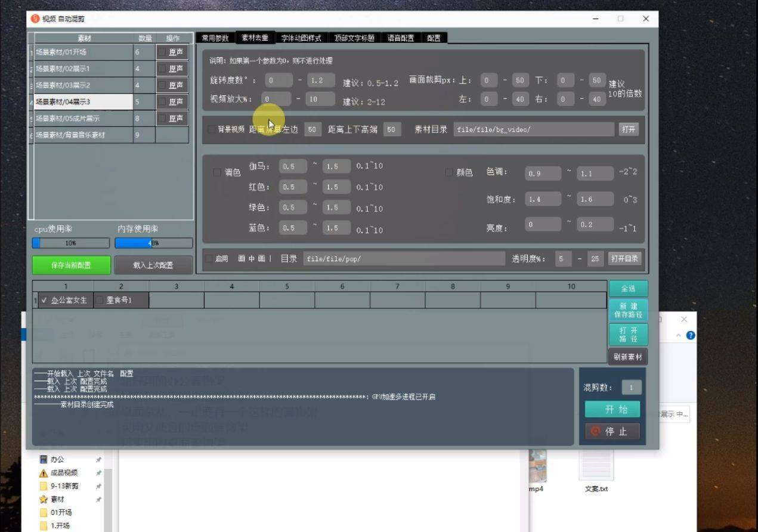Click the 红色 maximum value field
This screenshot has width=758, height=532.
(x=336, y=187)
